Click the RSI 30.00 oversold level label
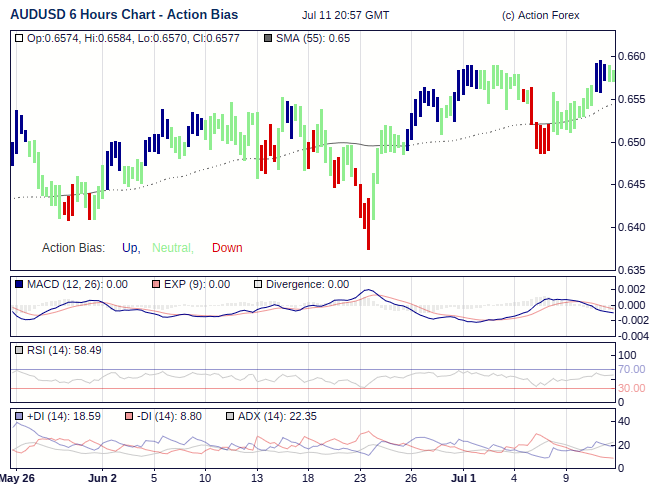The width and height of the screenshot is (650, 489). click(631, 388)
